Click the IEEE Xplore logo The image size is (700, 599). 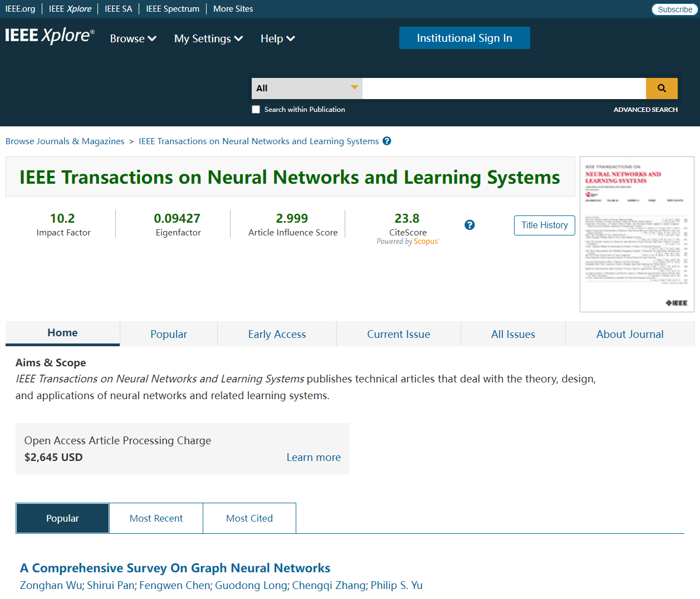tap(50, 36)
